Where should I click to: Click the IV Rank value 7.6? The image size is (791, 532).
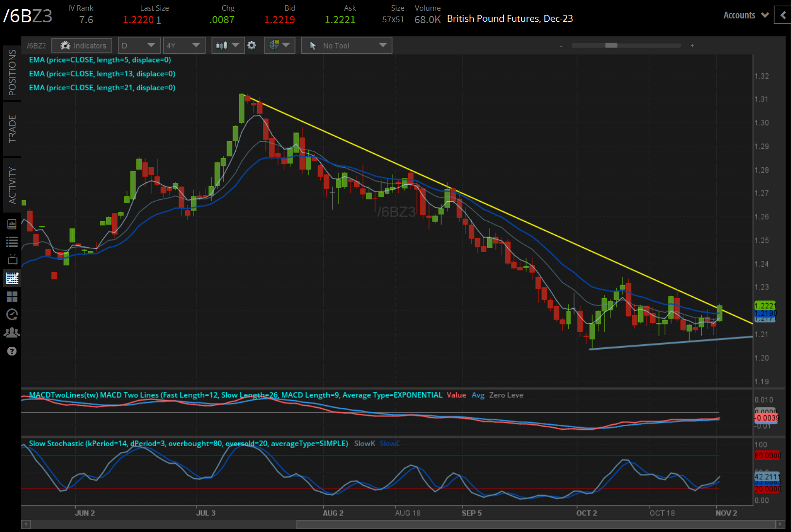pos(86,20)
